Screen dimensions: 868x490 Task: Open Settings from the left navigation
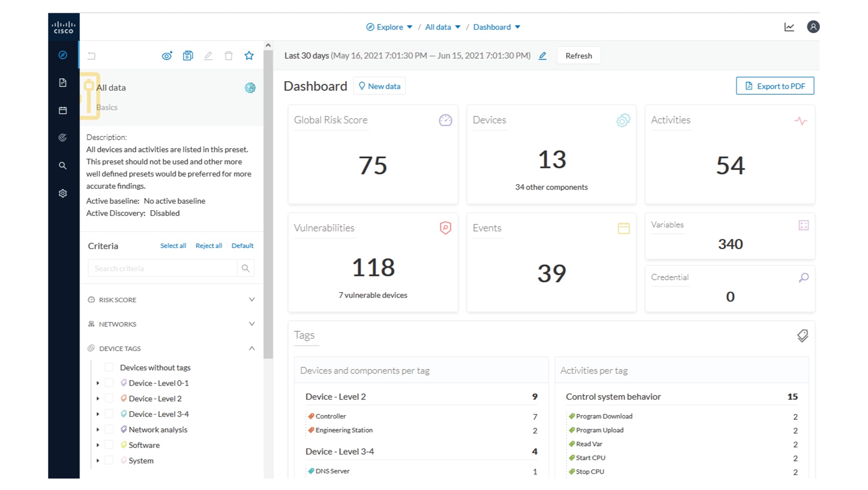point(63,193)
